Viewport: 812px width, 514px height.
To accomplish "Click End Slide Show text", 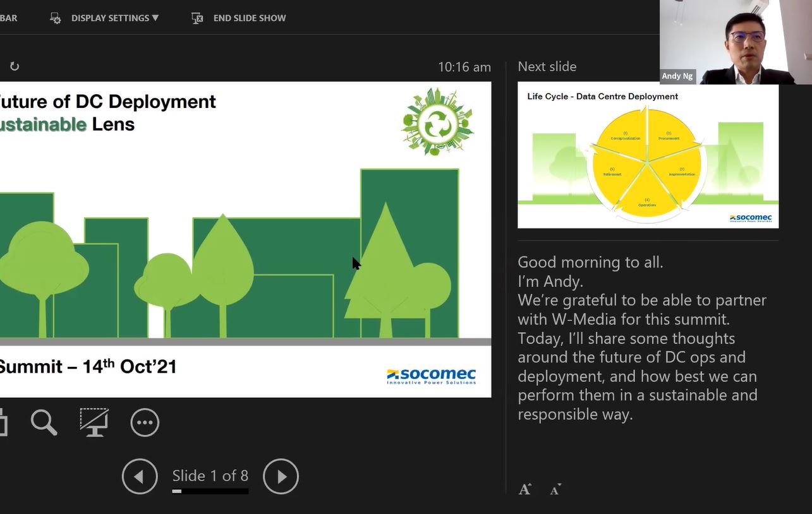I will (x=250, y=18).
